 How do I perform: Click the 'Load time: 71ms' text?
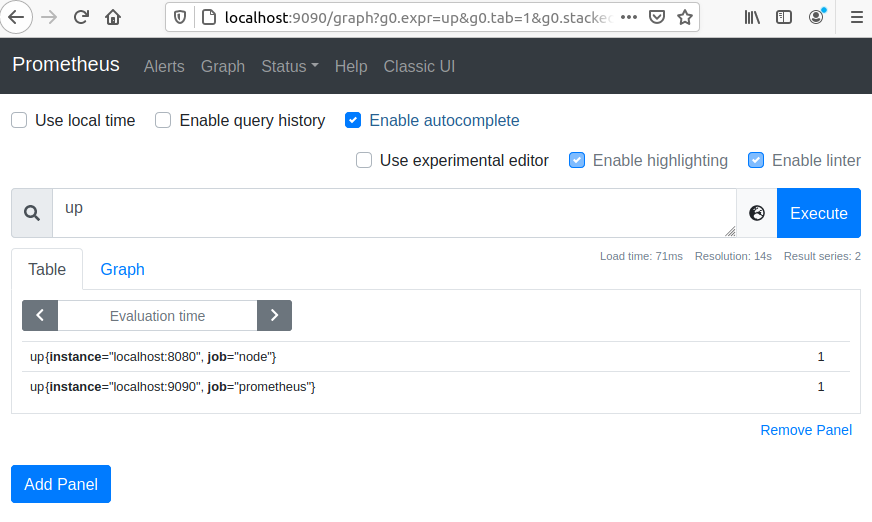[641, 256]
